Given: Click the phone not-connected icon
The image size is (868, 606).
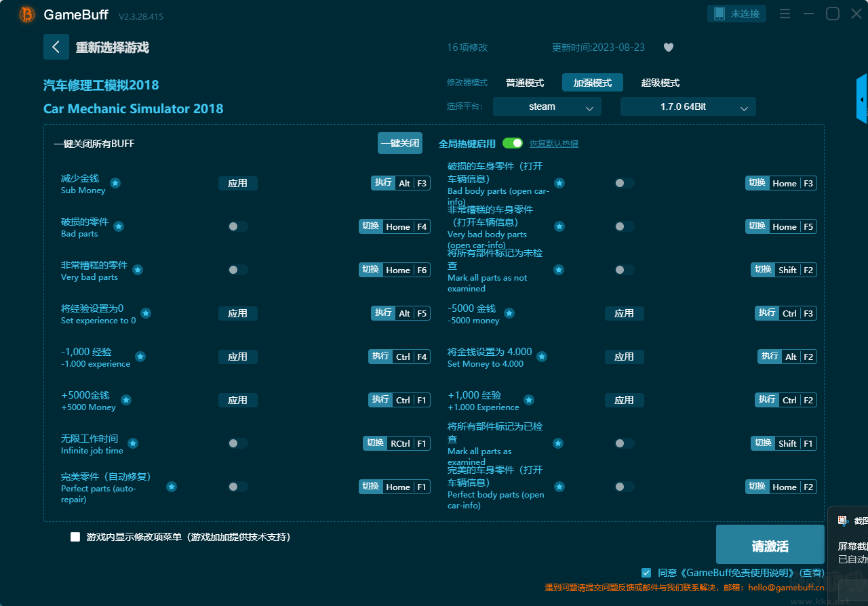Looking at the screenshot, I should coord(719,14).
